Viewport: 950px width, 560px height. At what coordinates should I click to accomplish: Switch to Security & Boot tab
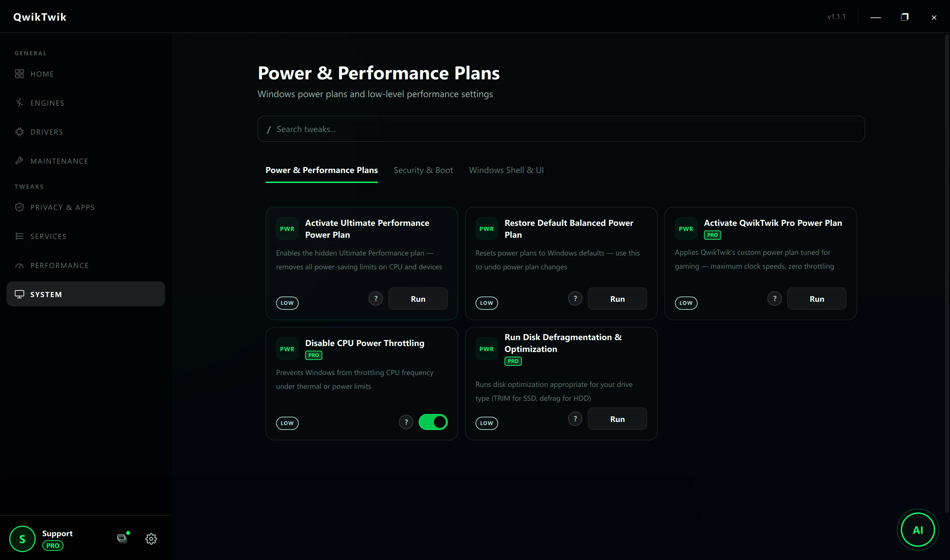[423, 170]
